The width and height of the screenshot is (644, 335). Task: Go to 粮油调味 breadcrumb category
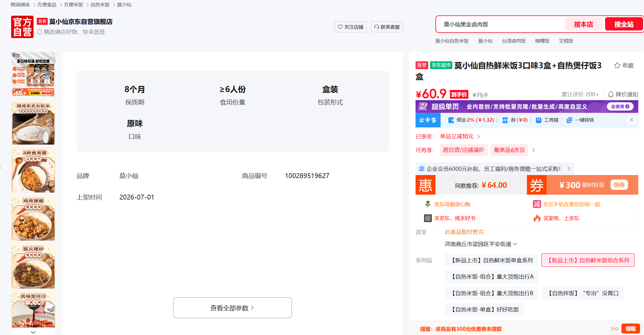click(20, 5)
